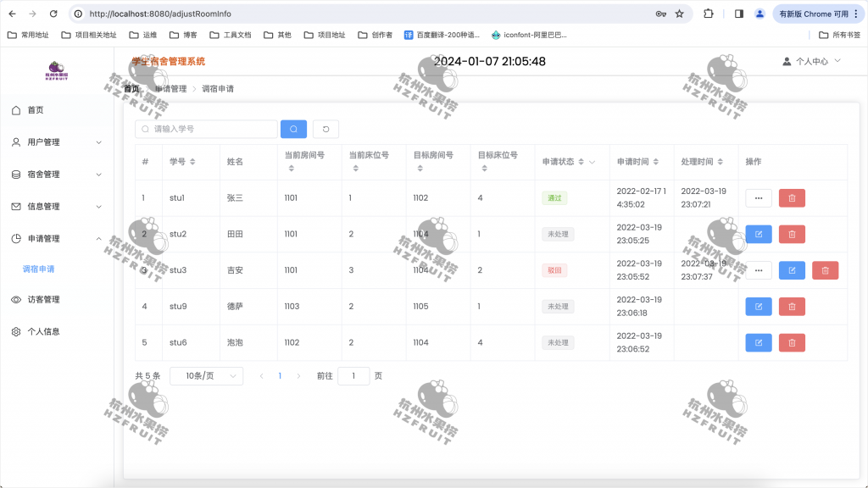Viewport: 868px width, 488px height.
Task: Click the blue search magnifier button
Action: (292, 129)
